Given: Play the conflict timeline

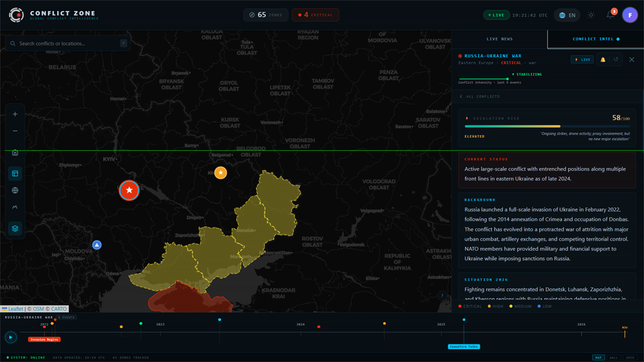Looking at the screenshot, I should tap(11, 337).
